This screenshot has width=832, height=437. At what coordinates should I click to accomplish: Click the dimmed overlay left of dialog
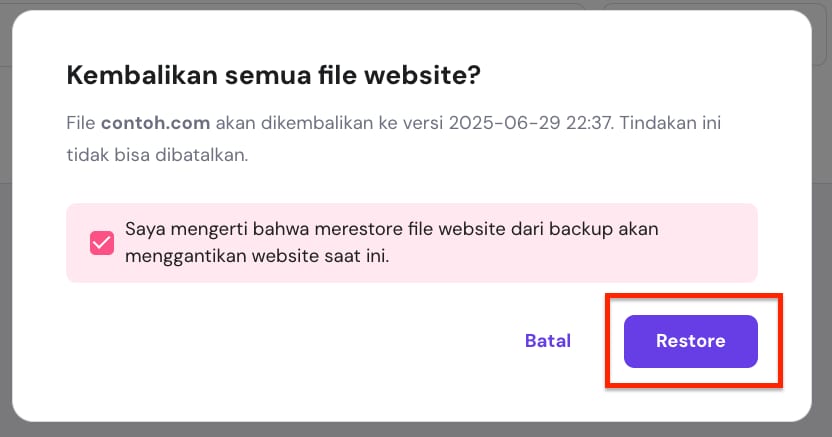point(6,220)
